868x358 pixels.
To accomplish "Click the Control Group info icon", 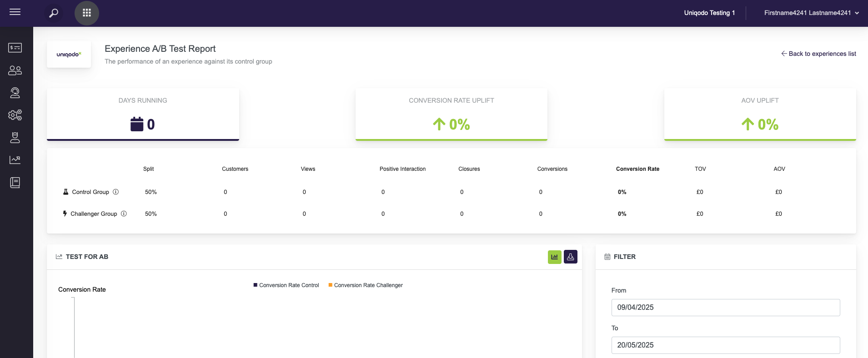I will point(116,192).
